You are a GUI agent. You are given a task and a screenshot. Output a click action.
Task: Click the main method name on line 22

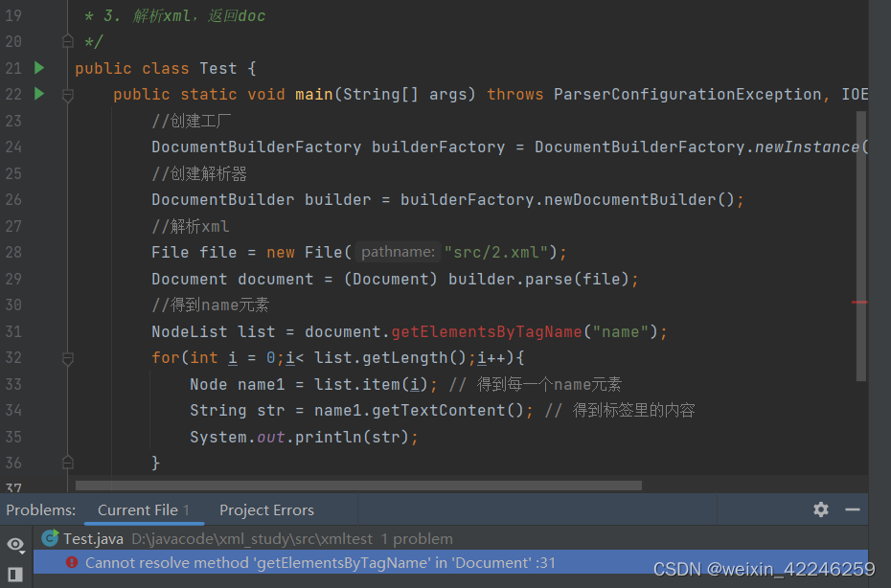pos(314,94)
